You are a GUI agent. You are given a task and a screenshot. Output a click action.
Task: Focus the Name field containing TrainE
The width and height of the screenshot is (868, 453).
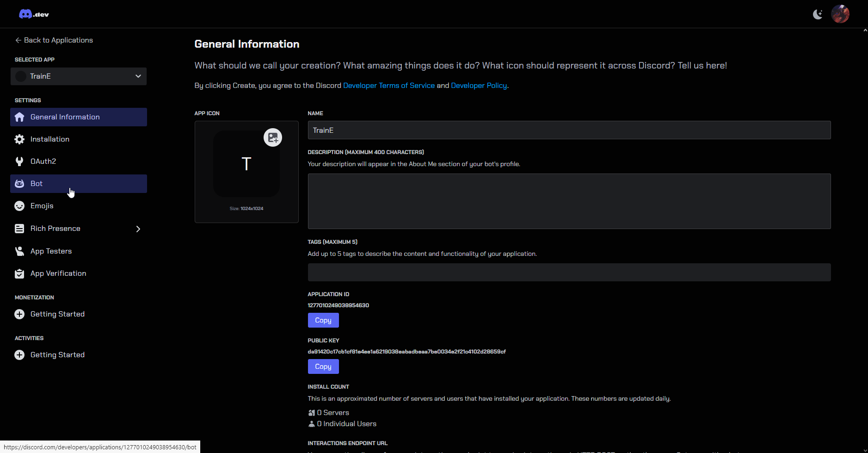(569, 130)
